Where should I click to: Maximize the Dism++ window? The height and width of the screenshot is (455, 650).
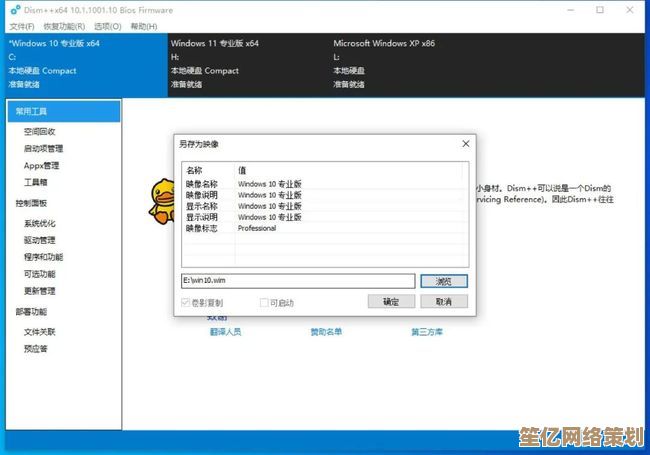pos(600,10)
